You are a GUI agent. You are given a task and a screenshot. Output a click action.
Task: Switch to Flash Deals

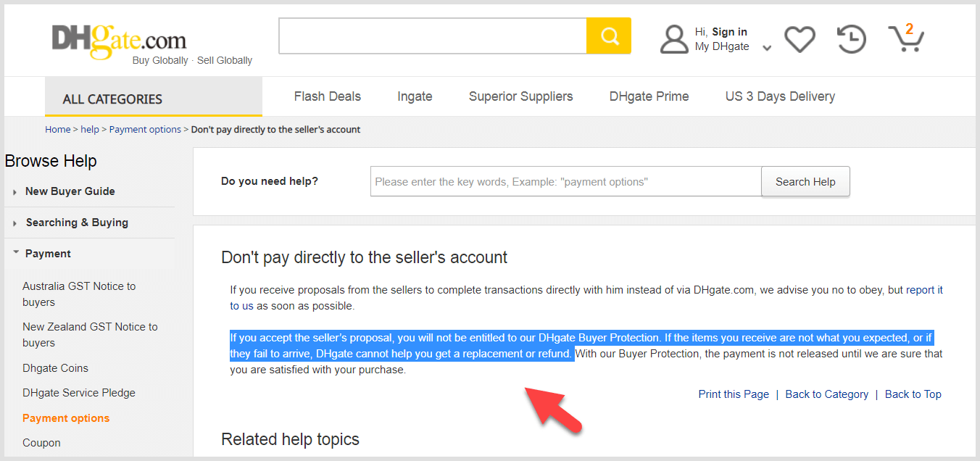click(327, 96)
